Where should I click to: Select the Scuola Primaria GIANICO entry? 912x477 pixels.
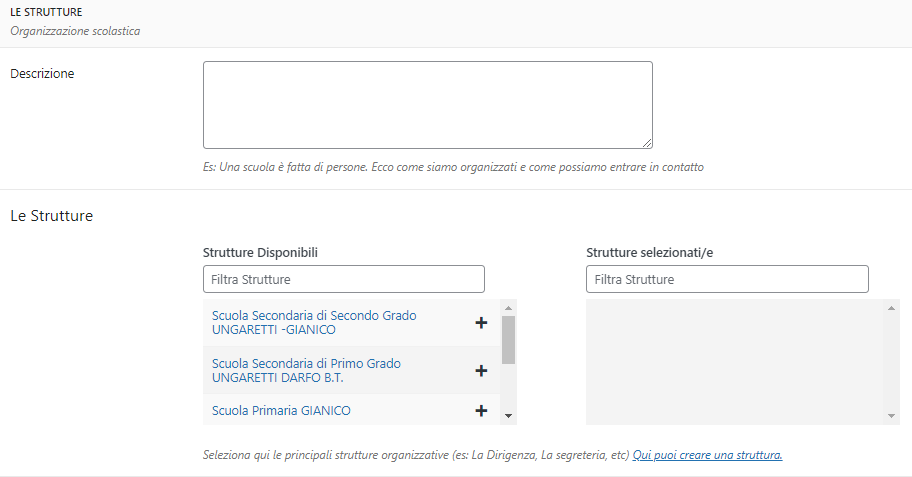click(x=281, y=410)
